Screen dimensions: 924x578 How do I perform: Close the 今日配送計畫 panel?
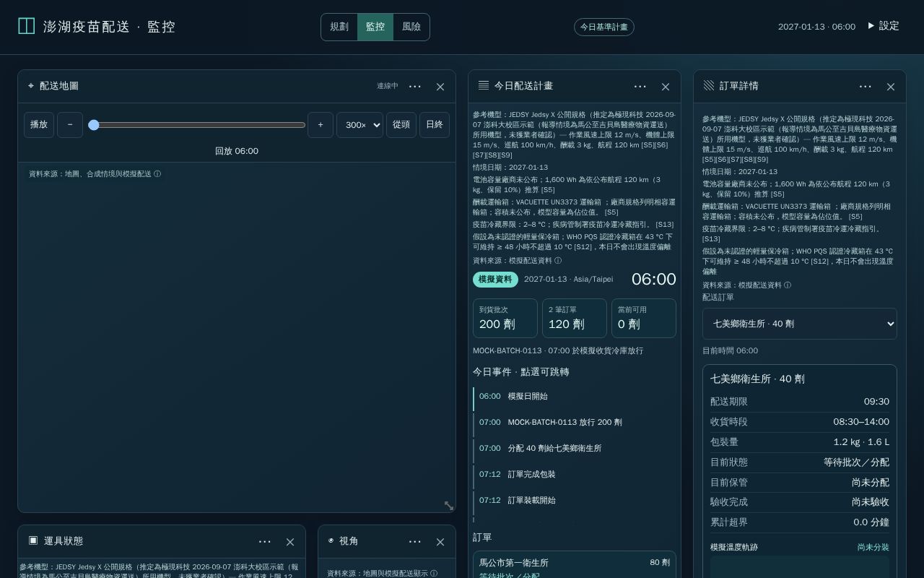tap(666, 87)
